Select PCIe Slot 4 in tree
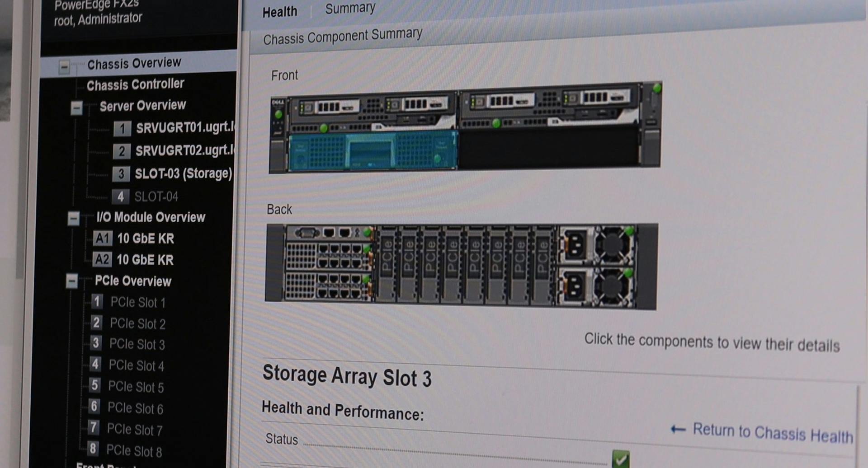This screenshot has width=868, height=468. point(136,365)
